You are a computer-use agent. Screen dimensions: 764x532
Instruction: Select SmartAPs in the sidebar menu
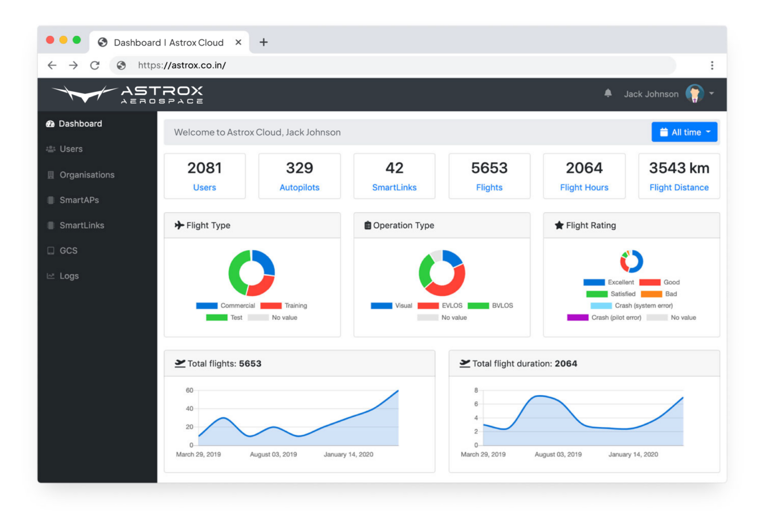click(79, 200)
